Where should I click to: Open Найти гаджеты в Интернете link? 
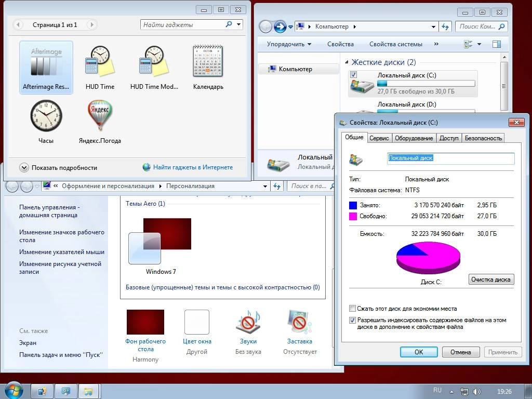coord(193,167)
